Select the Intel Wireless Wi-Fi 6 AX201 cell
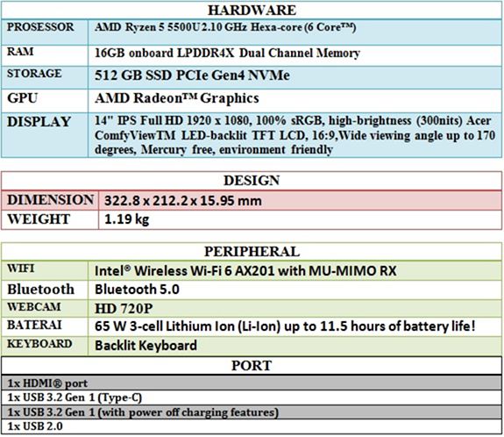Screen dimensions: 504x437 [295, 270]
